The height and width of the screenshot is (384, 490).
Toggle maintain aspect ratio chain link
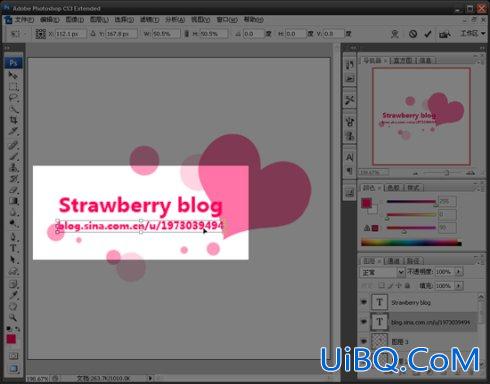(x=187, y=34)
